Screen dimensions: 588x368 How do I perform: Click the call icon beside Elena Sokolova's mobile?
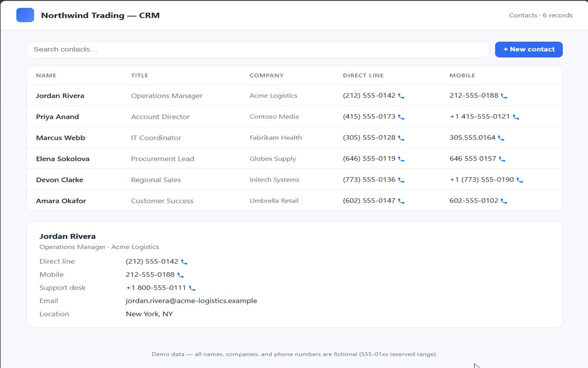tap(502, 159)
